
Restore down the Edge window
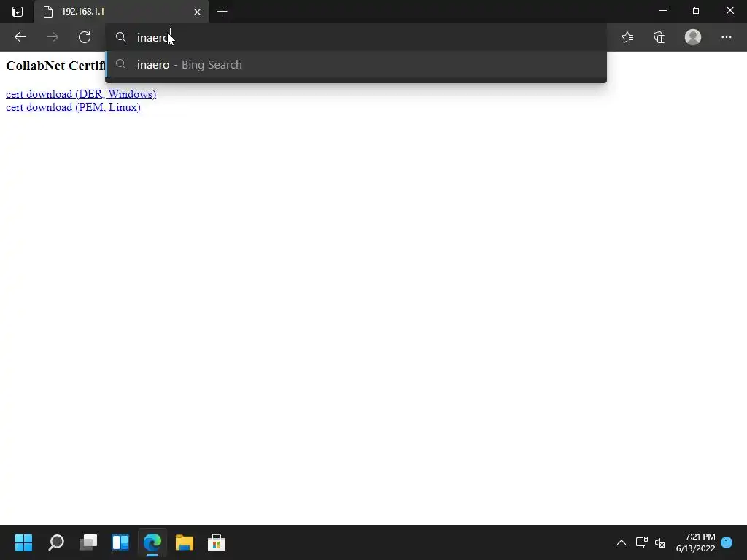(x=697, y=10)
